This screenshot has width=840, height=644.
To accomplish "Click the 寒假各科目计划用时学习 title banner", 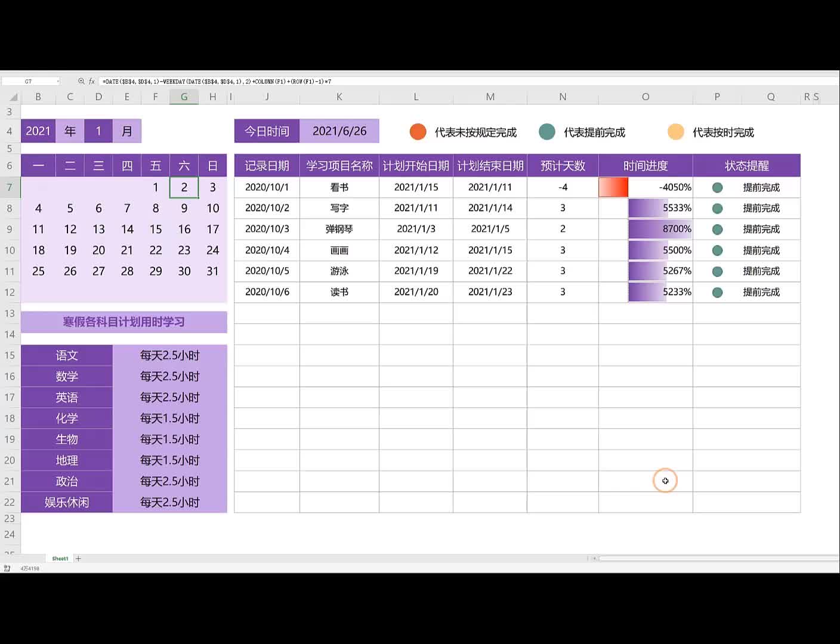I will 124,322.
